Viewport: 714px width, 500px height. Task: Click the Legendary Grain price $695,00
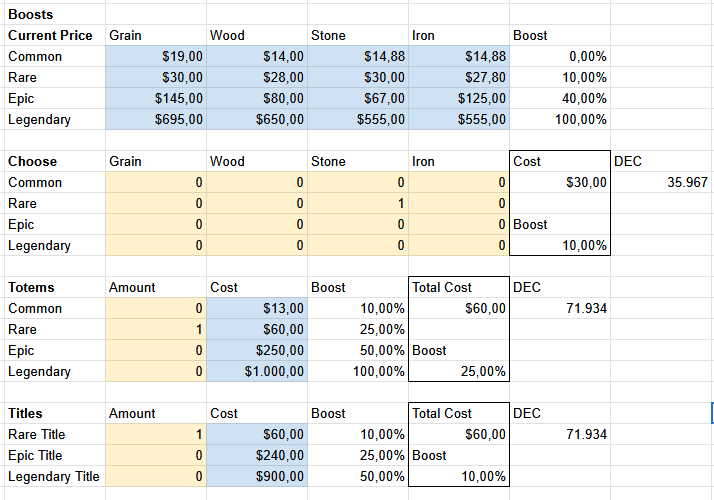pos(156,120)
